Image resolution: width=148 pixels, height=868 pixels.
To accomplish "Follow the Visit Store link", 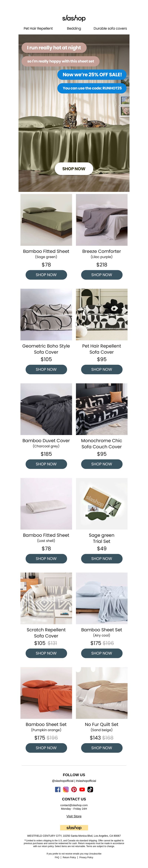I will (x=74, y=816).
